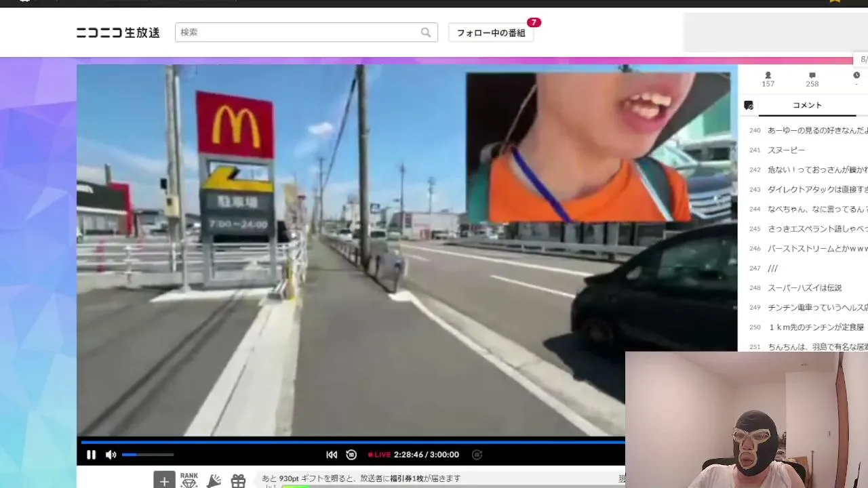Open the gift box icon
The height and width of the screenshot is (488, 868).
pyautogui.click(x=238, y=481)
